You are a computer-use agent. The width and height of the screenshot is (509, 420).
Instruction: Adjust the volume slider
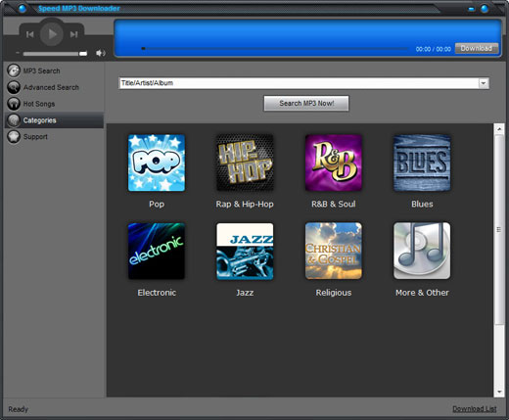tap(55, 54)
